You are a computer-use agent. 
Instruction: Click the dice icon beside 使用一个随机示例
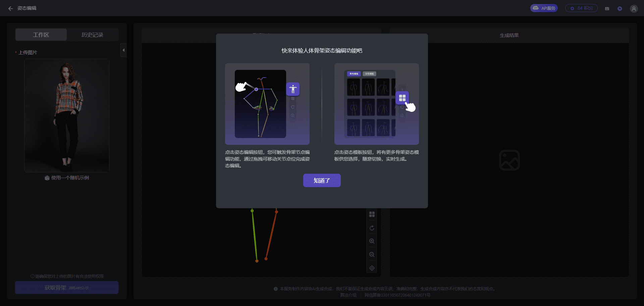coord(47,178)
